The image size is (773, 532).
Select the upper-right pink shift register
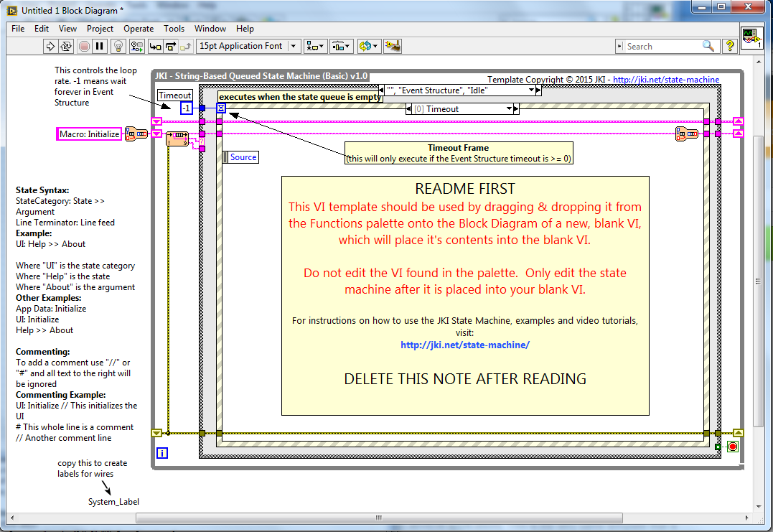738,121
